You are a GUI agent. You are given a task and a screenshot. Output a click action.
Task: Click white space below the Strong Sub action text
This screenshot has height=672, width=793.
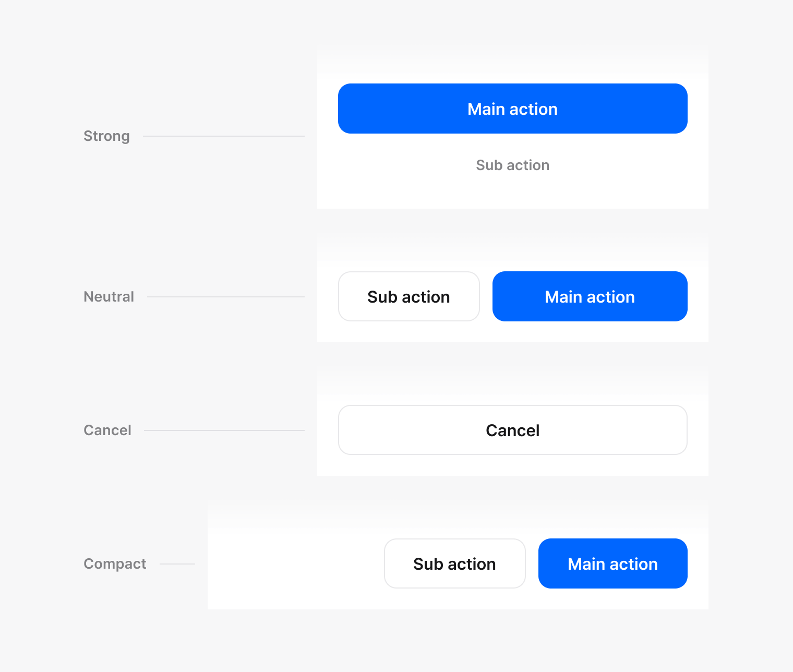pos(512,193)
